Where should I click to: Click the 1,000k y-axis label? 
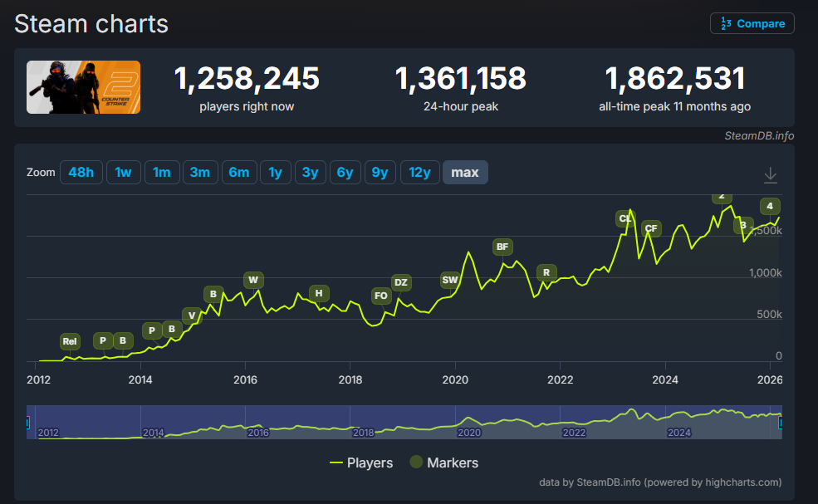(x=766, y=273)
